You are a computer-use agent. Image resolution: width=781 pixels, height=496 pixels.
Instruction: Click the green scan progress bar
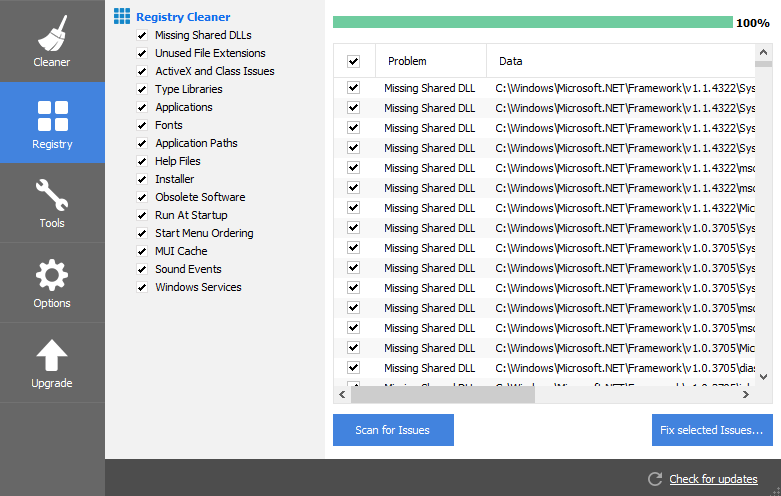coord(530,22)
